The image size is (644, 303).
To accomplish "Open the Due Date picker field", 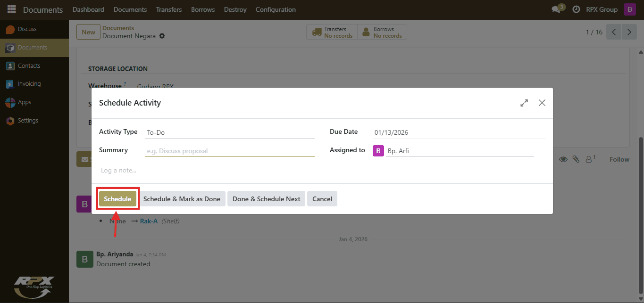I will click(x=459, y=132).
